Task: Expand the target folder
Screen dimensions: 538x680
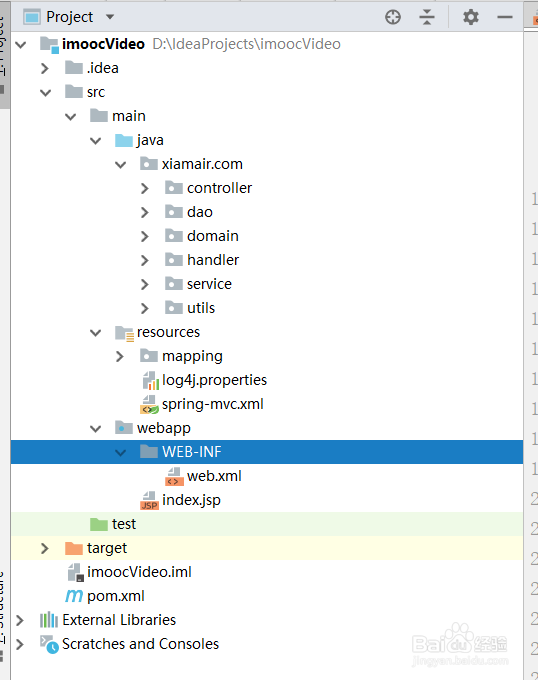Action: click(45, 549)
